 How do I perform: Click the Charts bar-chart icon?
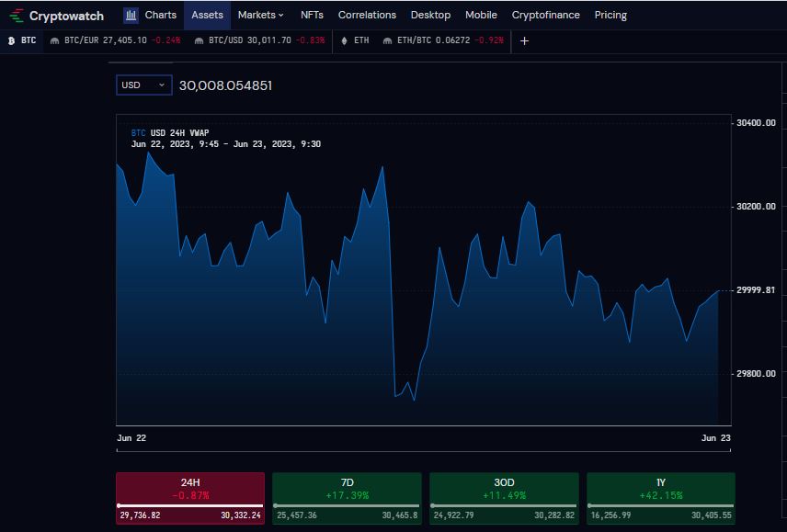(131, 16)
